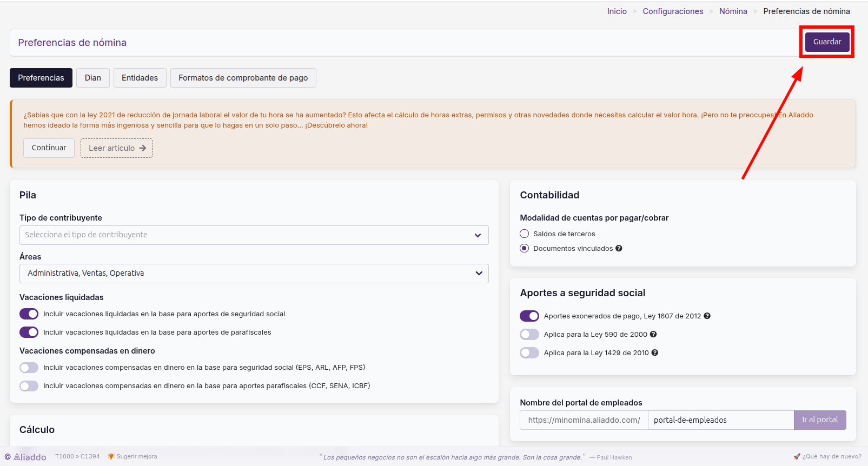Click the Cálculo section heading
The width and height of the screenshot is (868, 466).
(37, 430)
